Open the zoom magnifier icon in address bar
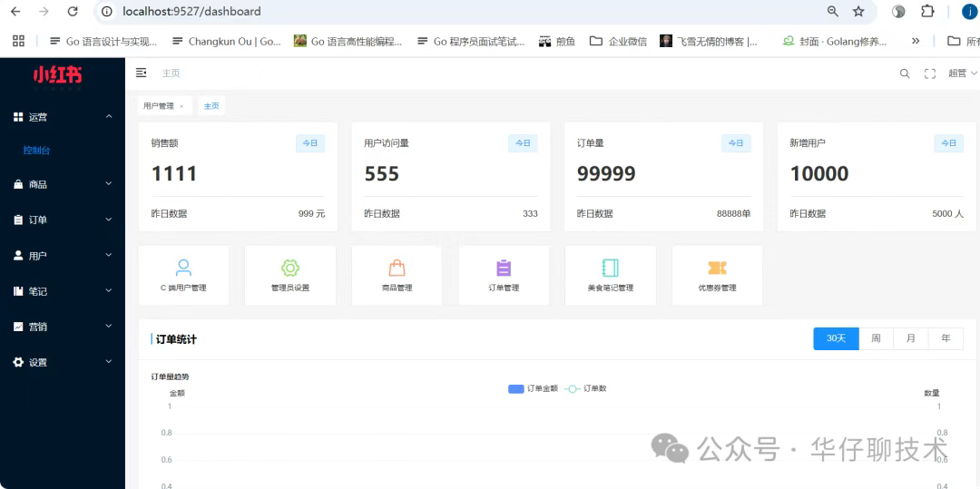The width and height of the screenshot is (980, 489). [x=832, y=11]
